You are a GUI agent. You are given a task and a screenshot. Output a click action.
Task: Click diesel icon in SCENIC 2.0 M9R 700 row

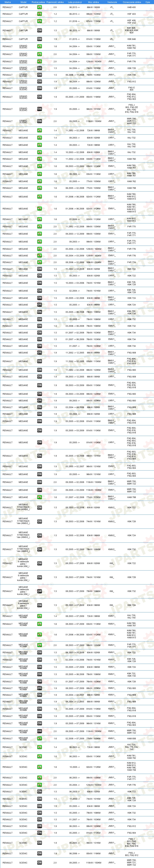(40, 863)
